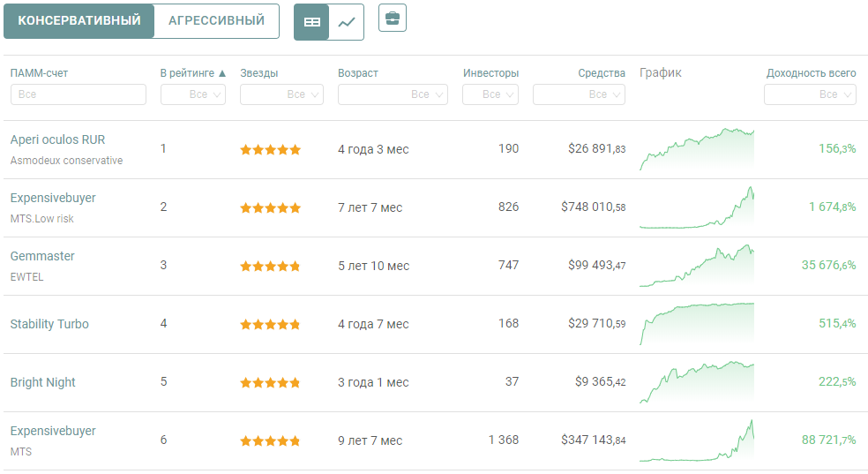Click star rating in 9 лет 7 мес row

[270, 441]
